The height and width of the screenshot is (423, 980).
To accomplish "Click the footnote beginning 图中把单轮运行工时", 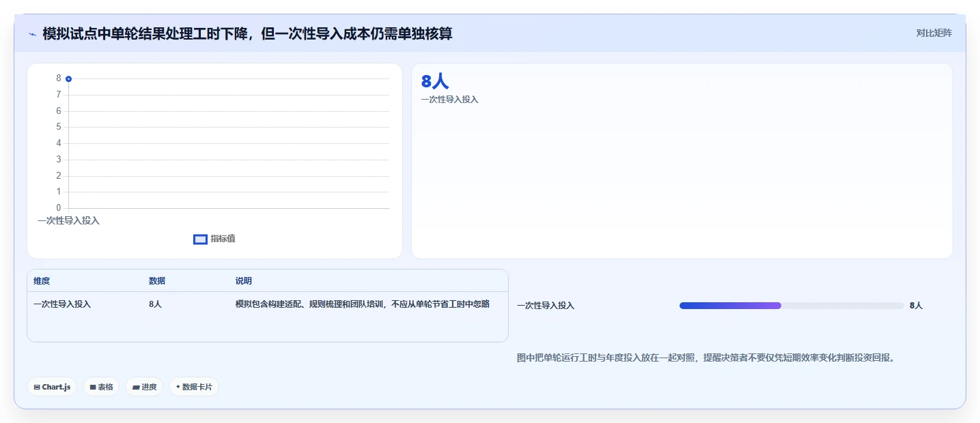I will coord(706,358).
